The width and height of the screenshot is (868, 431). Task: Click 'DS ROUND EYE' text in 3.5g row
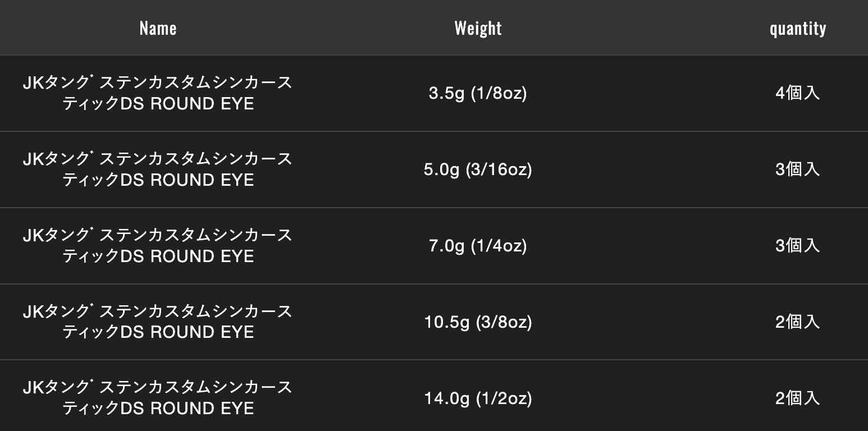click(x=188, y=104)
